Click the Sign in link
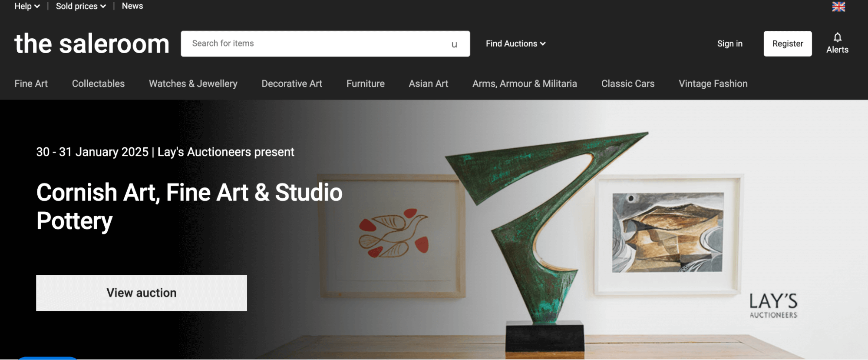868x360 pixels. (729, 43)
